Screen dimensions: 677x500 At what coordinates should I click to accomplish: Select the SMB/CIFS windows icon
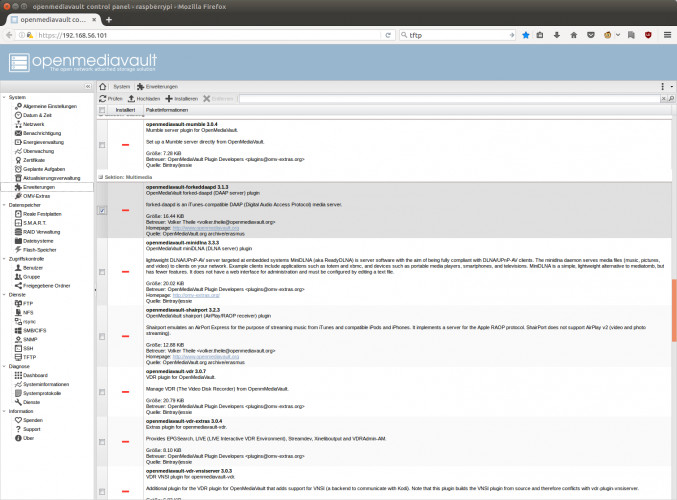point(18,331)
